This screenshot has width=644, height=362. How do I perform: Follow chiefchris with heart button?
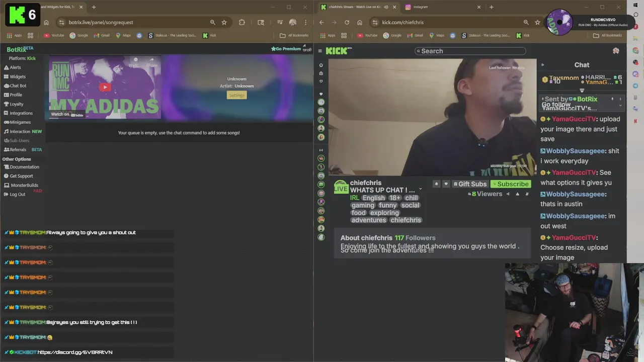coord(445,184)
